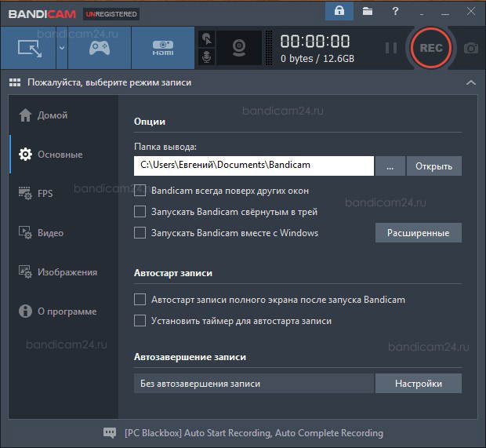Screen dimensions: 486x448
Task: Open the О программе tab
Action: pos(63,311)
